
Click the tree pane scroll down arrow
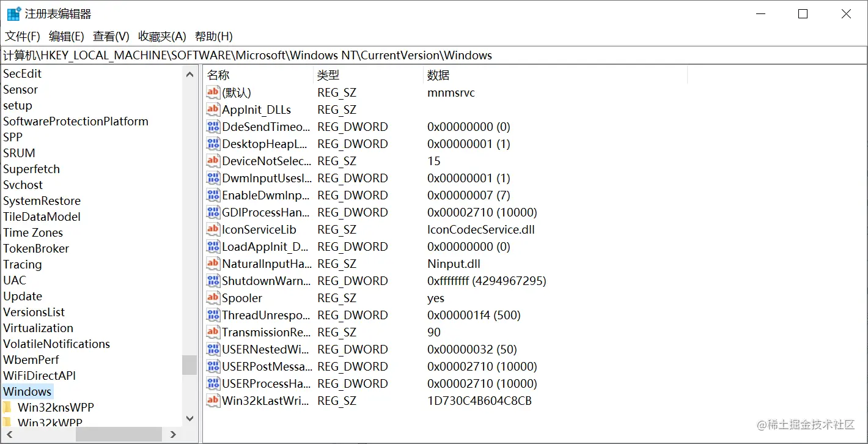(189, 418)
